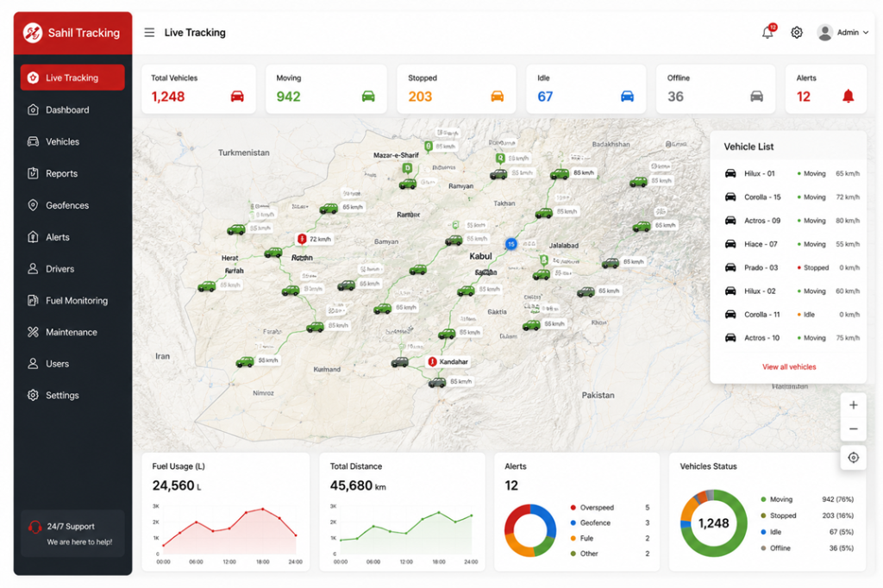
Task: Select Hiace - 07 row
Action: (791, 244)
